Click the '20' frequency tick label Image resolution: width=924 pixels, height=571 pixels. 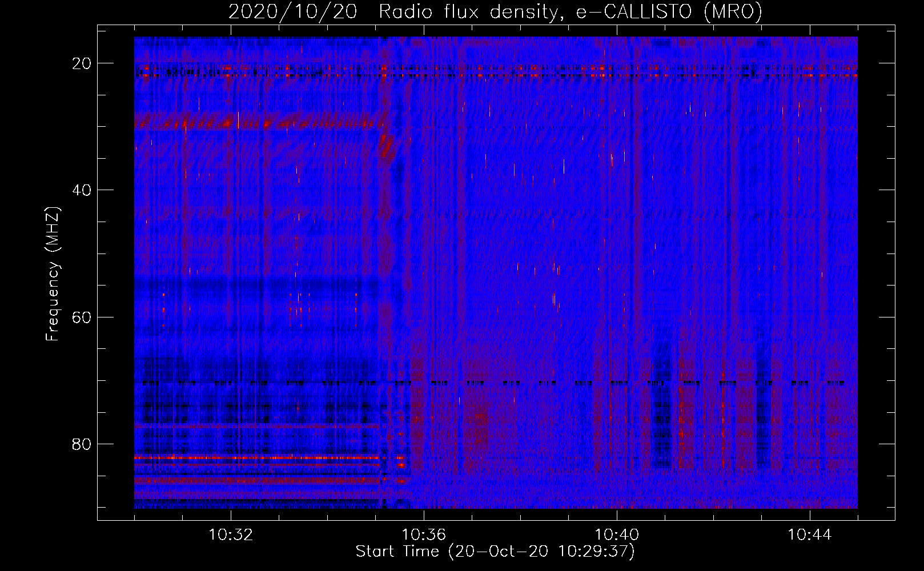coord(82,63)
